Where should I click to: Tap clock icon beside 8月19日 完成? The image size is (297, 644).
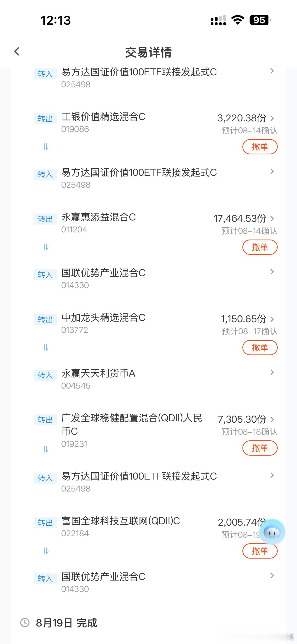(25, 623)
